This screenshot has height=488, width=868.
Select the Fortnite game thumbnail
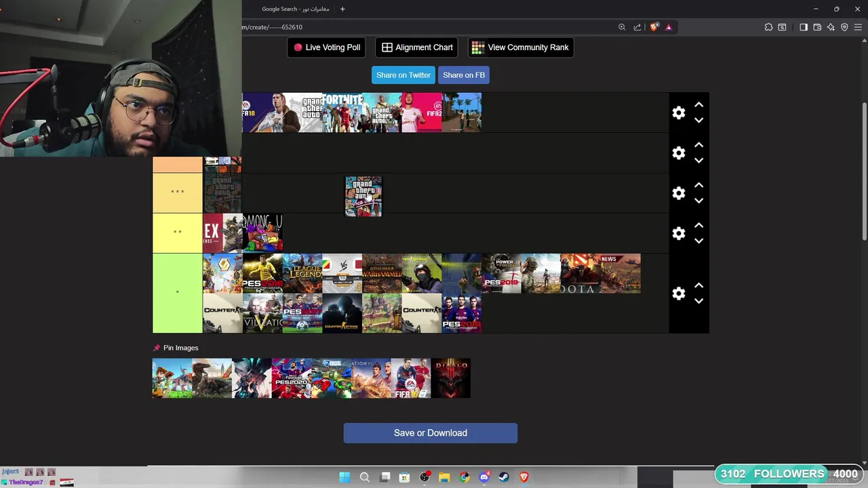(x=342, y=113)
